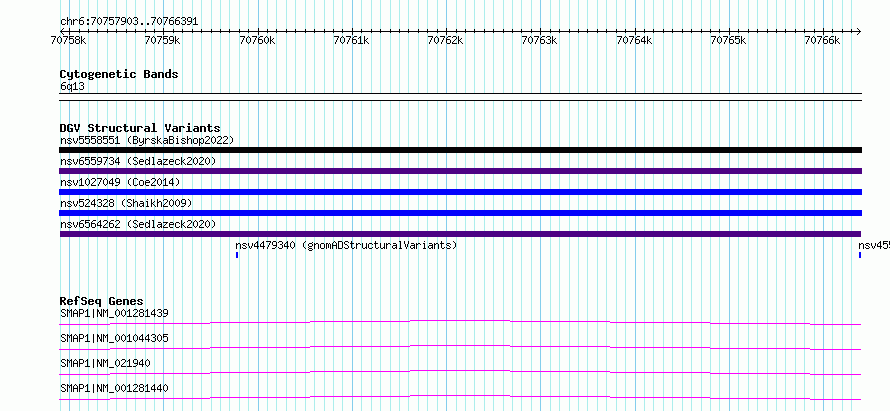Screen dimensions: 890x411
Task: Click the 70763k ruler tick label
Action: (x=540, y=40)
